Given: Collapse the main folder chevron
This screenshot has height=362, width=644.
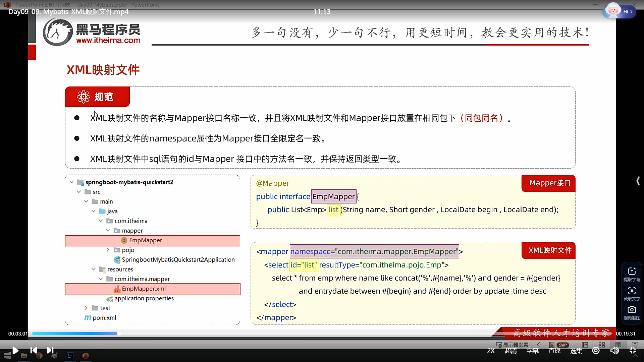Looking at the screenshot, I should 86,201.
